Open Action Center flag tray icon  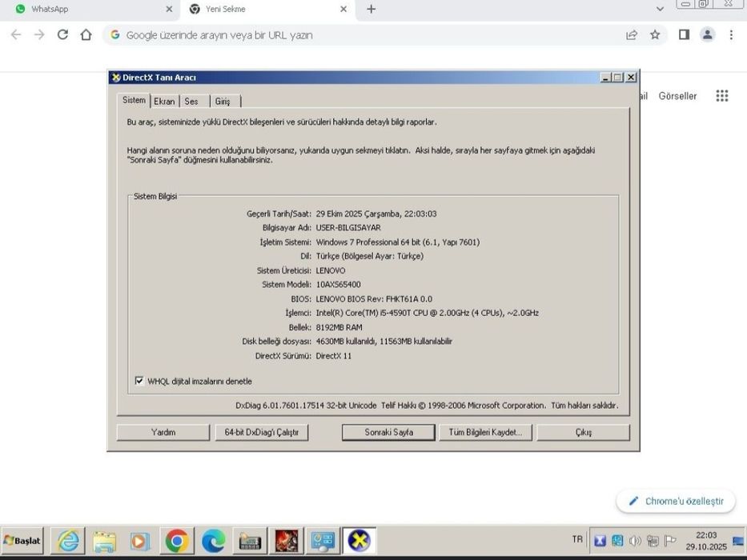tap(670, 541)
